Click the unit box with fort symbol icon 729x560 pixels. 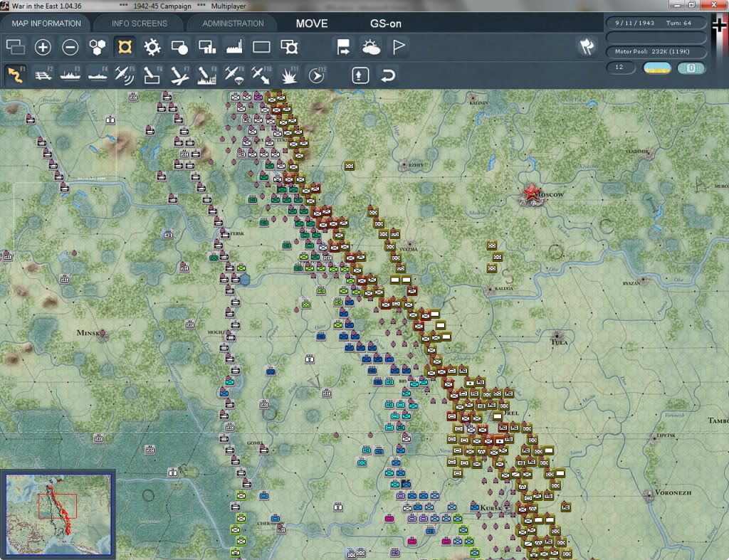click(x=289, y=47)
